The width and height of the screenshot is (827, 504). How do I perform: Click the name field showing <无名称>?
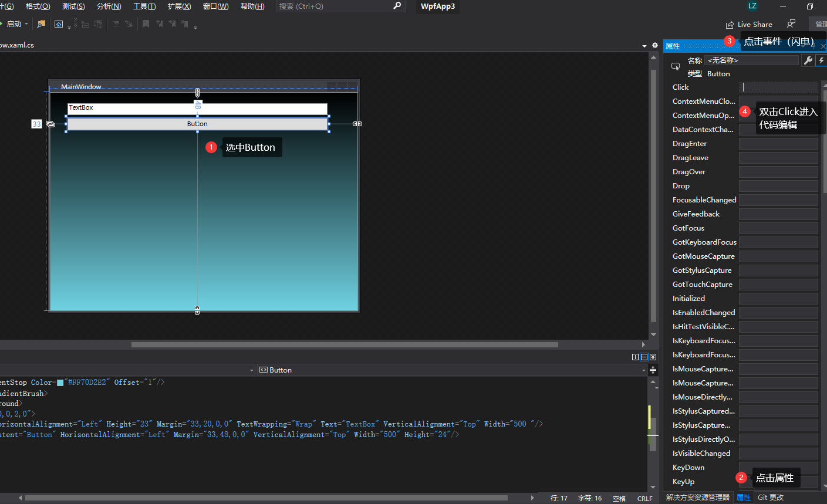tap(752, 60)
